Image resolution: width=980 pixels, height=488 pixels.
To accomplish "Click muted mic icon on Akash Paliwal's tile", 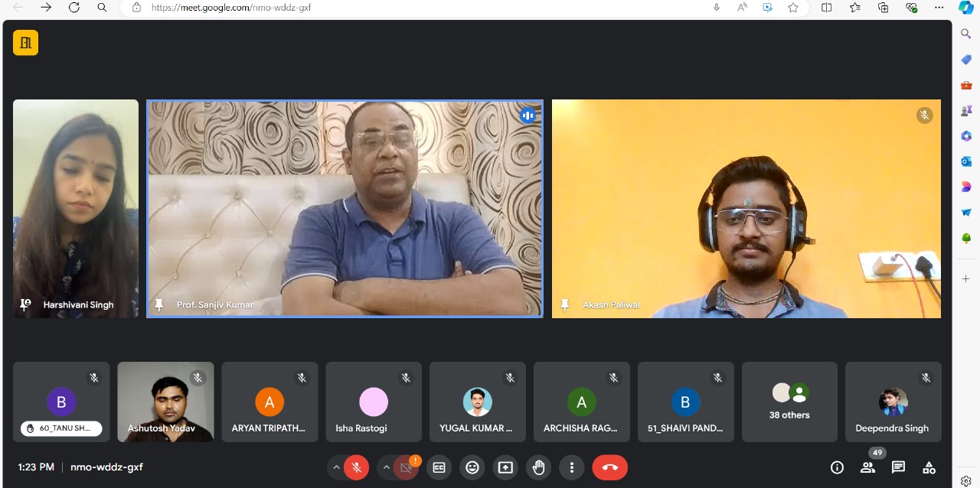I will point(925,115).
